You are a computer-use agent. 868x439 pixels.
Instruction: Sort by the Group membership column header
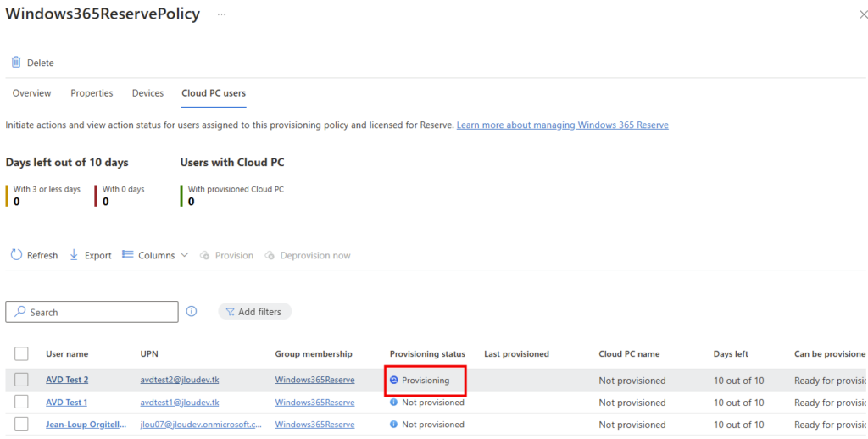click(314, 353)
